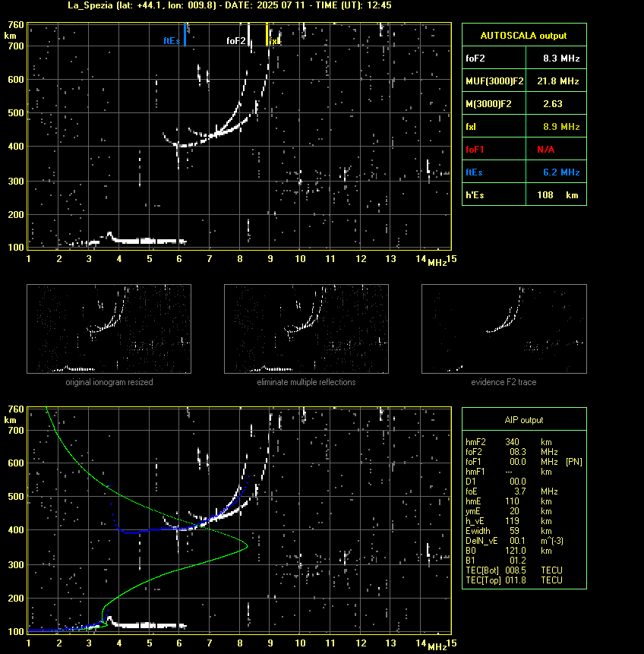This screenshot has height=654, width=644.
Task: Click the Ewidth '59 km' row
Action: pos(509,531)
